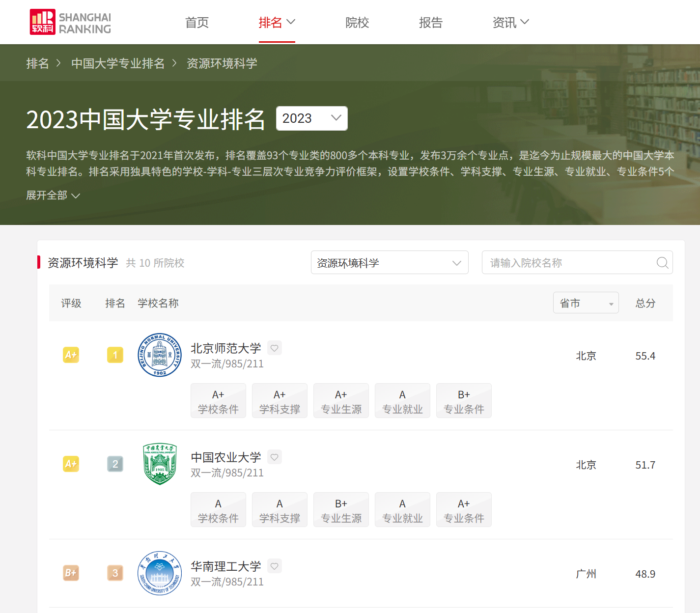
Task: Expand full description with 展开全部
Action: (x=53, y=195)
